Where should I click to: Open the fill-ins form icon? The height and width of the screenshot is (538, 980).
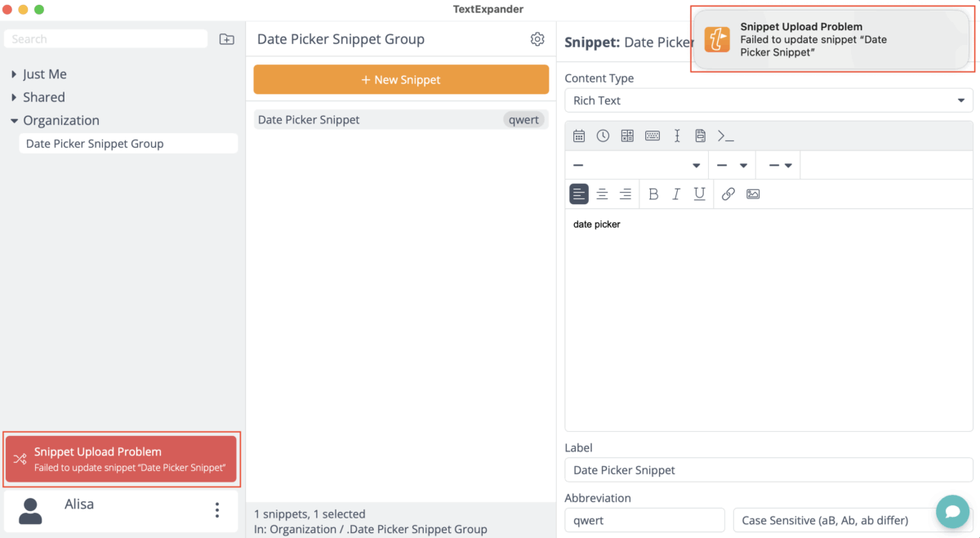(x=701, y=136)
